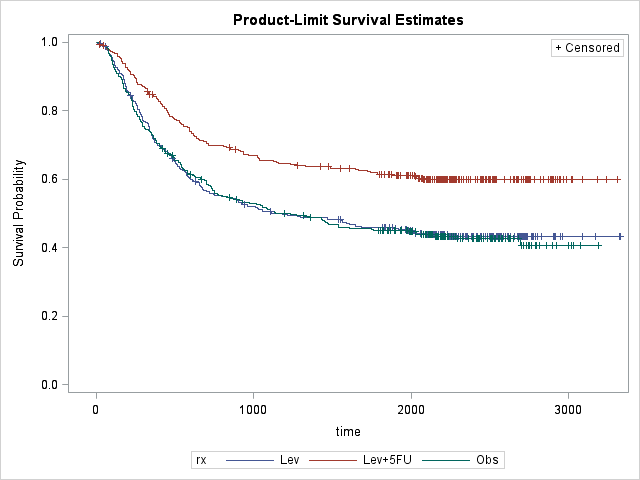Click the 3000 tick label on the time axis
The height and width of the screenshot is (480, 640).
(568, 410)
